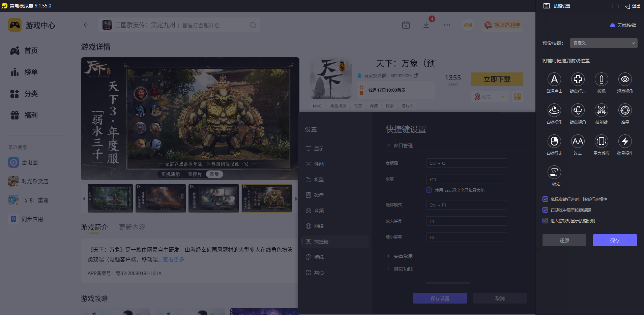This screenshot has height=315, width=644.
Task: Click the 还原 button
Action: point(564,240)
